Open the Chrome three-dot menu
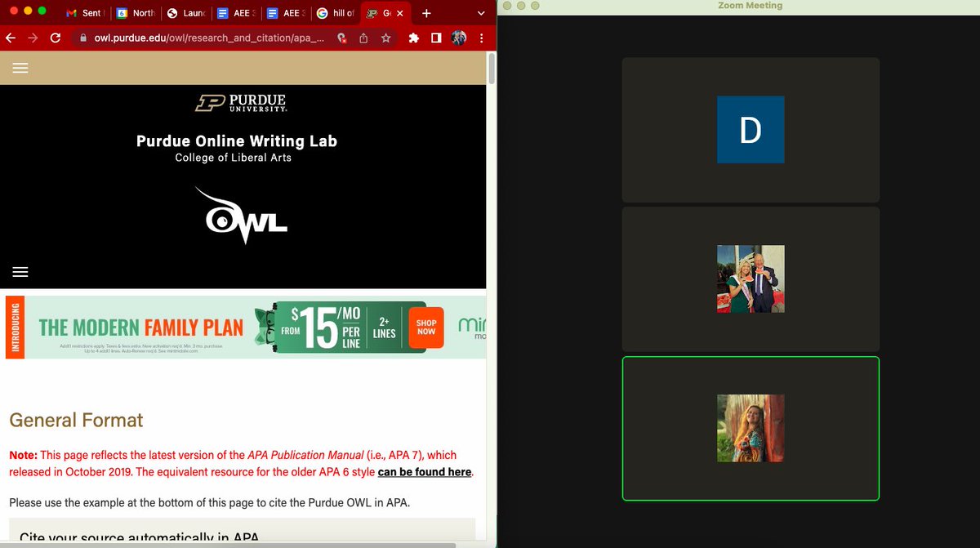The image size is (980, 548). pyautogui.click(x=481, y=38)
